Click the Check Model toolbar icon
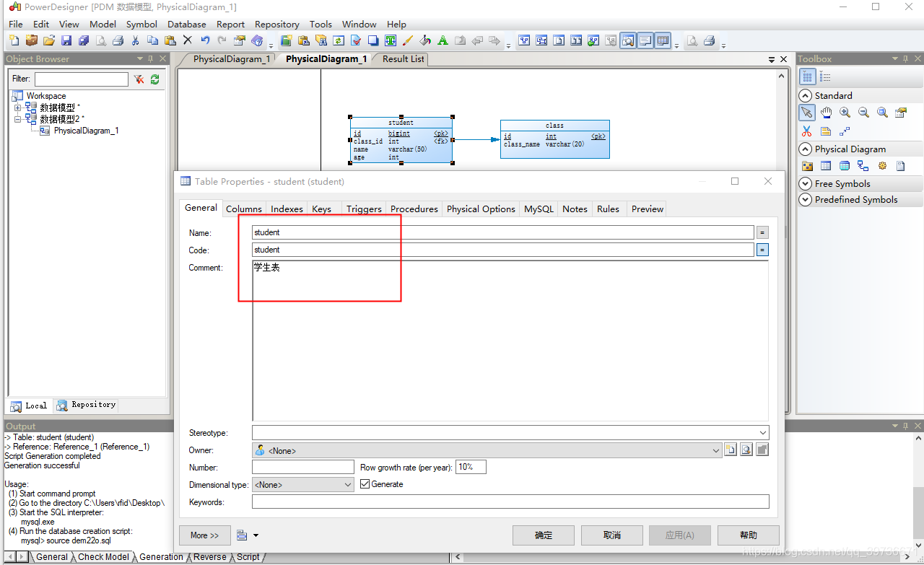Viewport: 924px width, 565px height. pyautogui.click(x=355, y=40)
